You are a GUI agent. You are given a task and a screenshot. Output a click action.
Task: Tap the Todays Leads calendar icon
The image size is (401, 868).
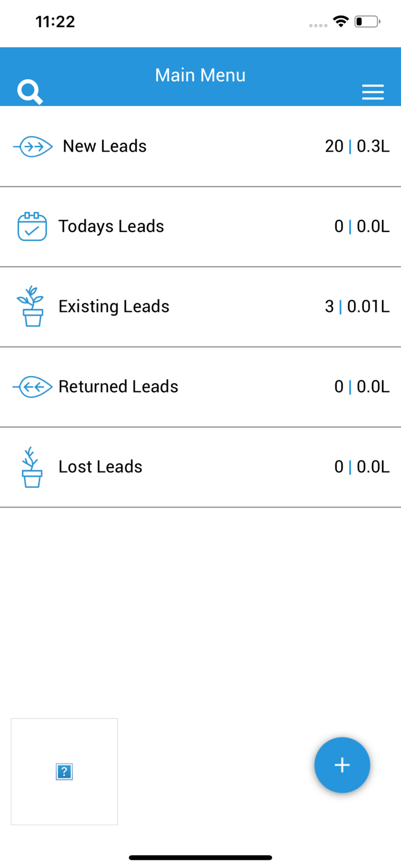click(x=32, y=226)
